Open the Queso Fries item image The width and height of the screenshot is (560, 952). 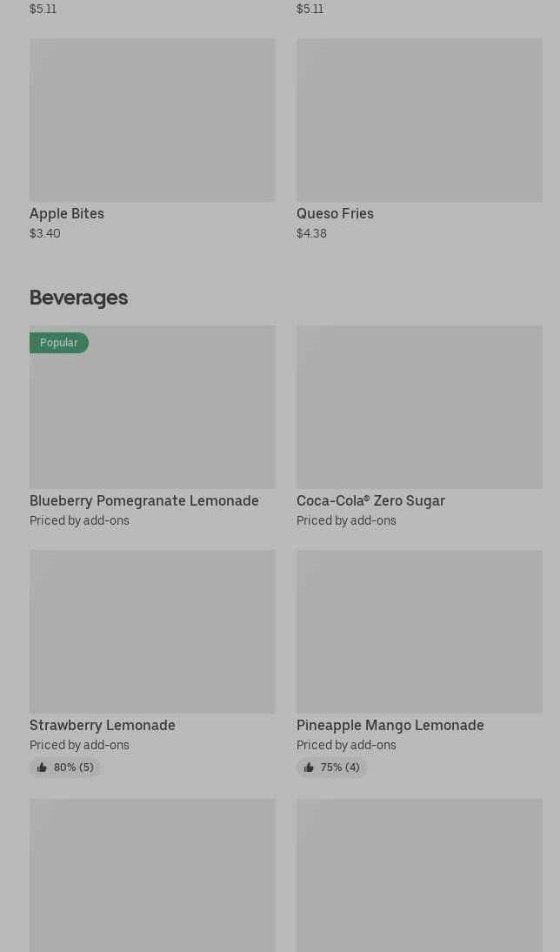[x=419, y=120]
